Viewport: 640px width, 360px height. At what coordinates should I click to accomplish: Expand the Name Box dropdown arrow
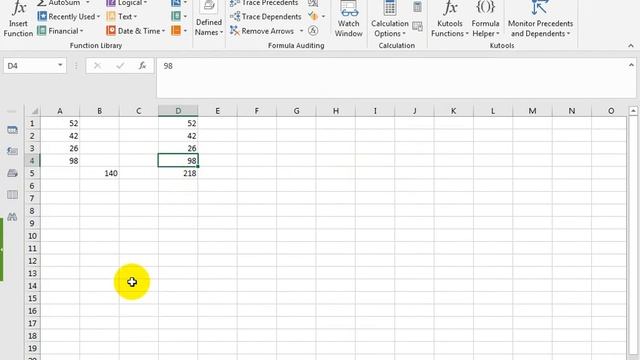pyautogui.click(x=60, y=65)
